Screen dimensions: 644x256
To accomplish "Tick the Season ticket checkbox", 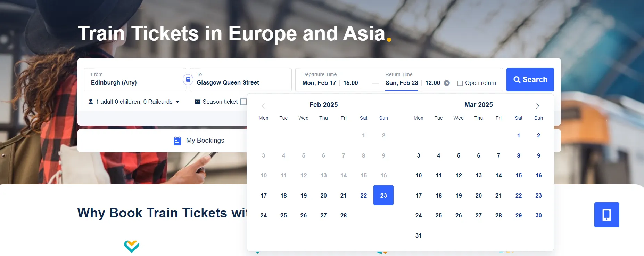I will point(243,102).
